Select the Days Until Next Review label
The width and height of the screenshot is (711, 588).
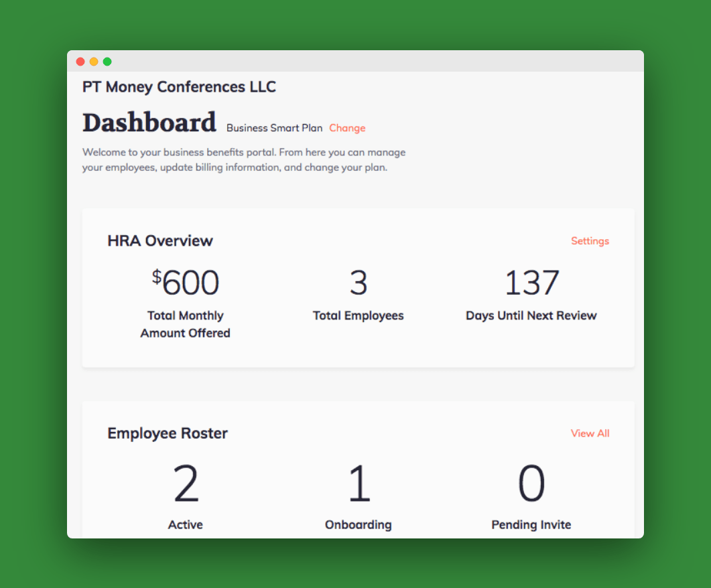tap(531, 315)
